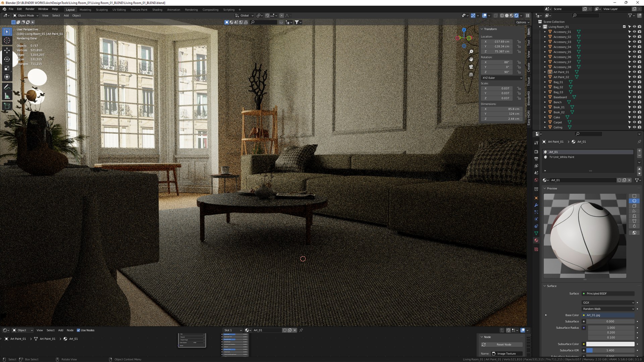This screenshot has width=644, height=362.
Task: Open the BlenderKit sidebar tab
Action: [x=529, y=98]
